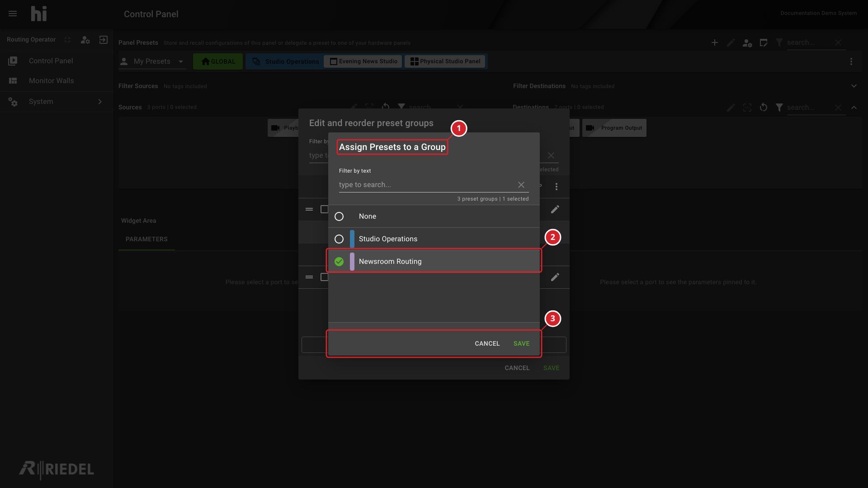Expand the System sidebar submenu
Viewport: 868px width, 488px height.
(x=100, y=102)
